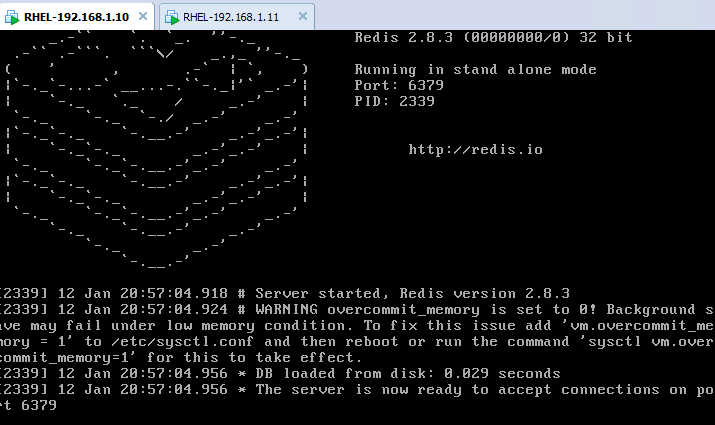Click the 'Server started, Redis version 2.8.3' log line

[285, 293]
